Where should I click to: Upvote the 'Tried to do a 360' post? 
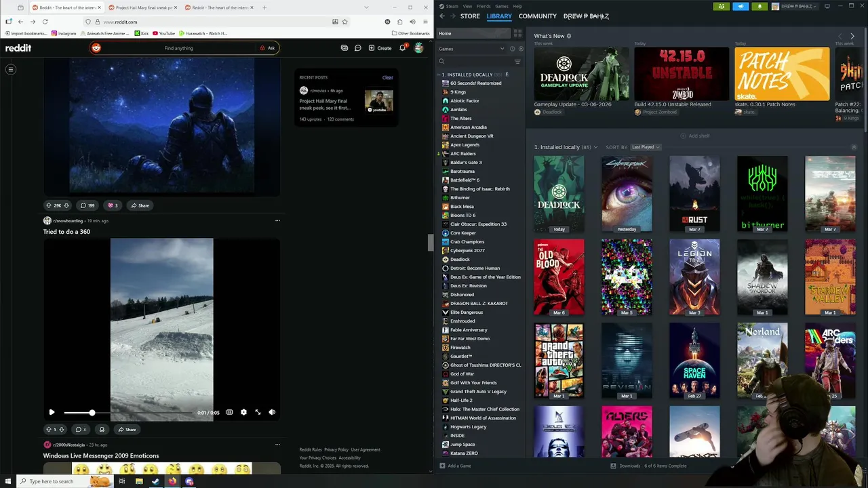48,429
